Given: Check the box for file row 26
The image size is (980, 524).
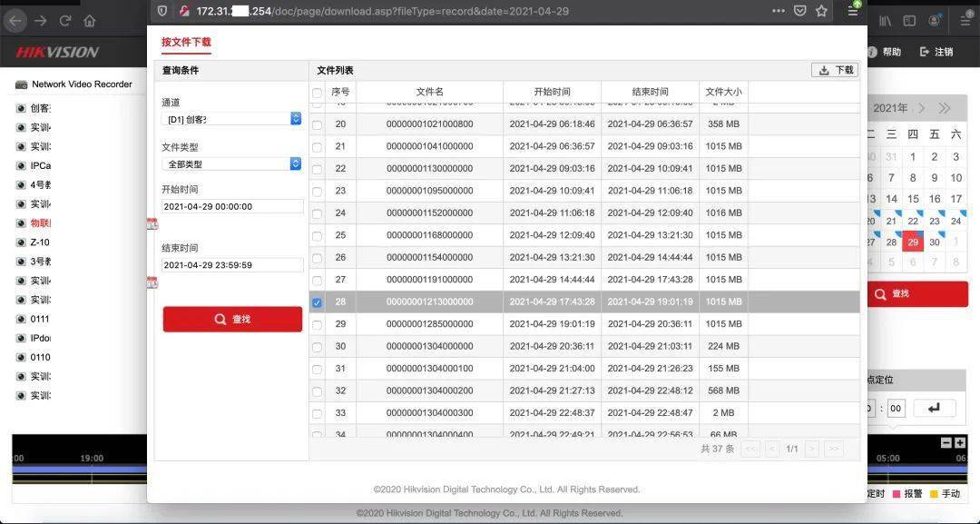Looking at the screenshot, I should click(317, 258).
